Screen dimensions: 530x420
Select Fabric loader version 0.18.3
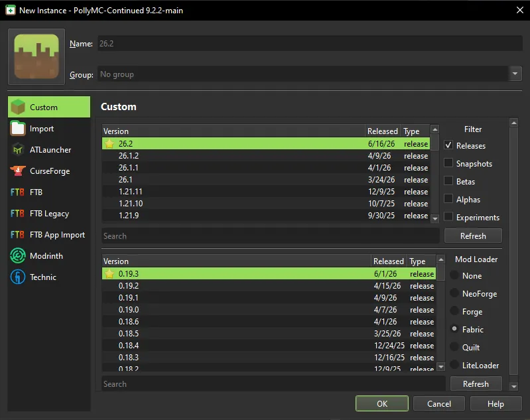point(269,357)
